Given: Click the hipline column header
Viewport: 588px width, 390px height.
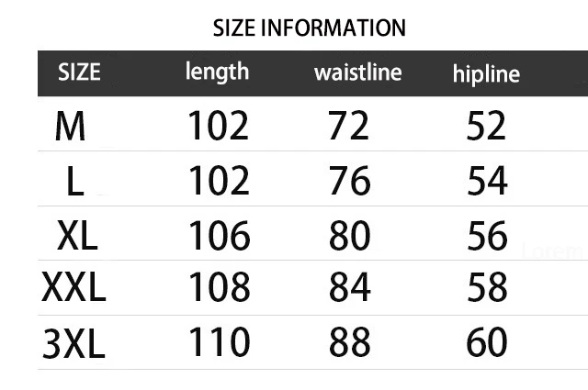Looking at the screenshot, I should tap(486, 73).
